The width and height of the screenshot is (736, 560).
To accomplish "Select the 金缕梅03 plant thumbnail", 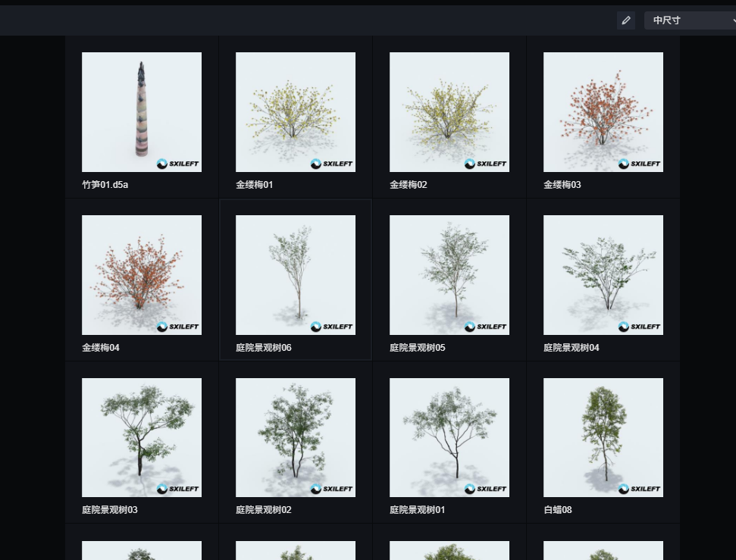I will [603, 112].
